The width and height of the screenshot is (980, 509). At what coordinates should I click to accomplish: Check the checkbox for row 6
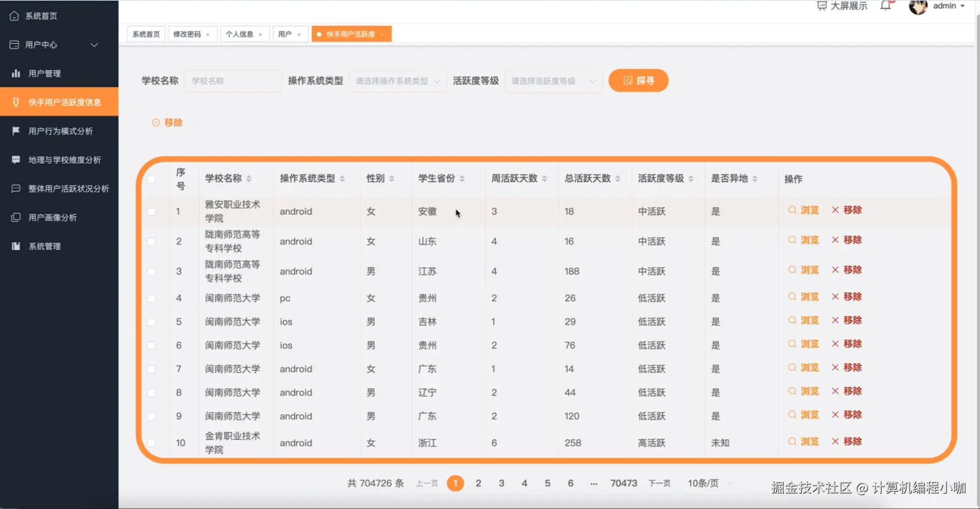click(x=151, y=345)
